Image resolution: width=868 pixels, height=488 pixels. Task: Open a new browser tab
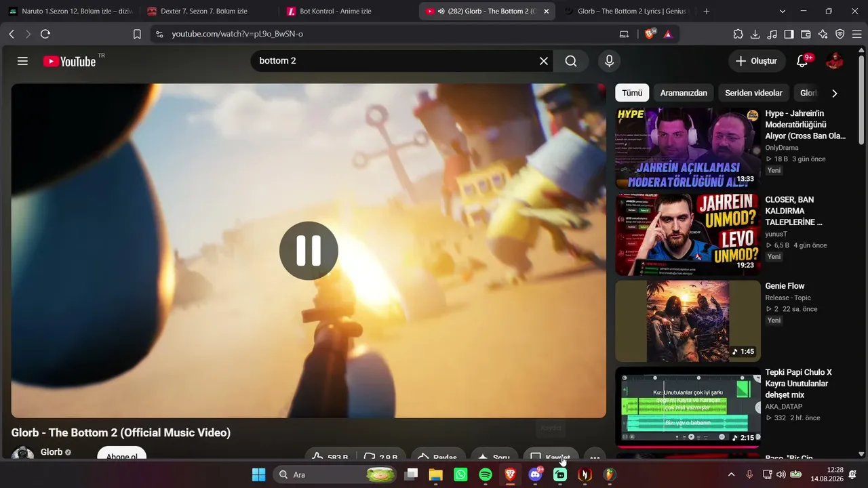[707, 12]
